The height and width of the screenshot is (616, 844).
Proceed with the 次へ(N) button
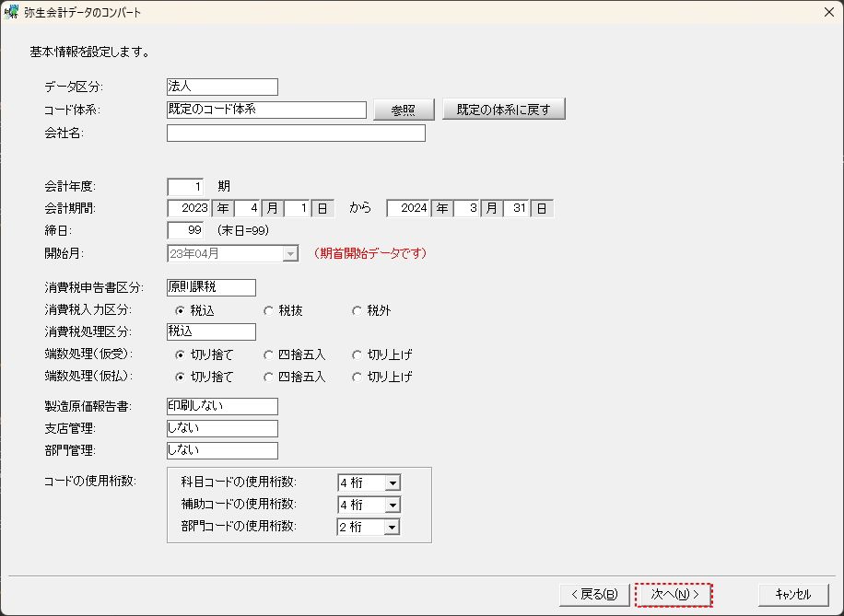point(674,595)
